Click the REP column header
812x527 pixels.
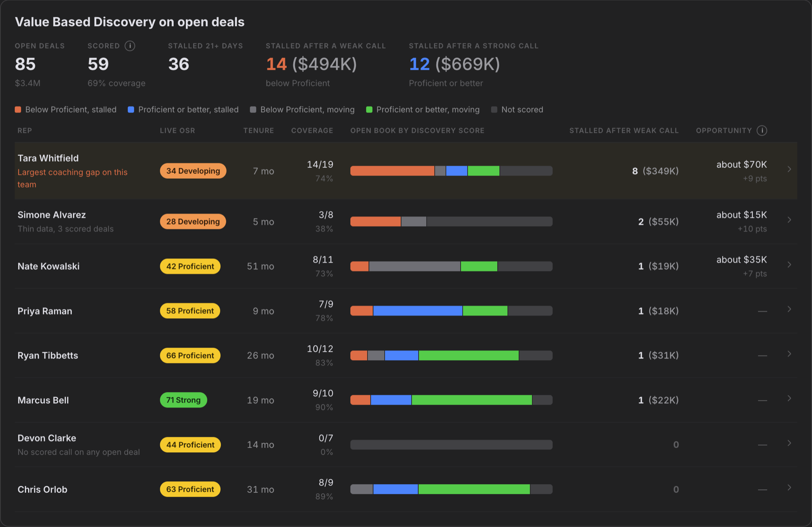tap(25, 130)
